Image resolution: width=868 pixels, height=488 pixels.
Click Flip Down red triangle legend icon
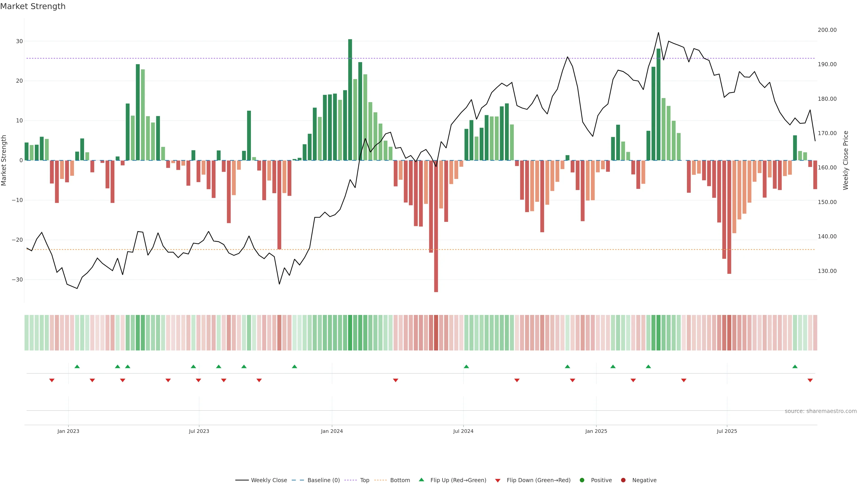[x=498, y=480]
